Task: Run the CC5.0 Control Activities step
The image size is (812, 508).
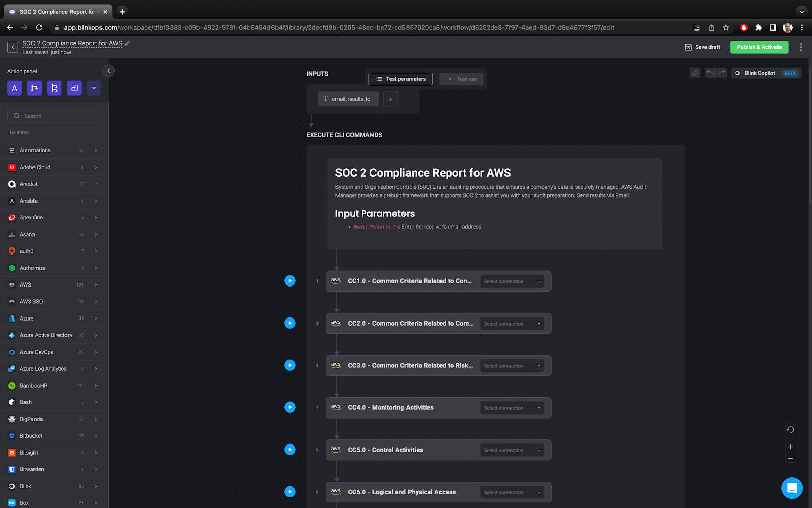Action: (290, 449)
